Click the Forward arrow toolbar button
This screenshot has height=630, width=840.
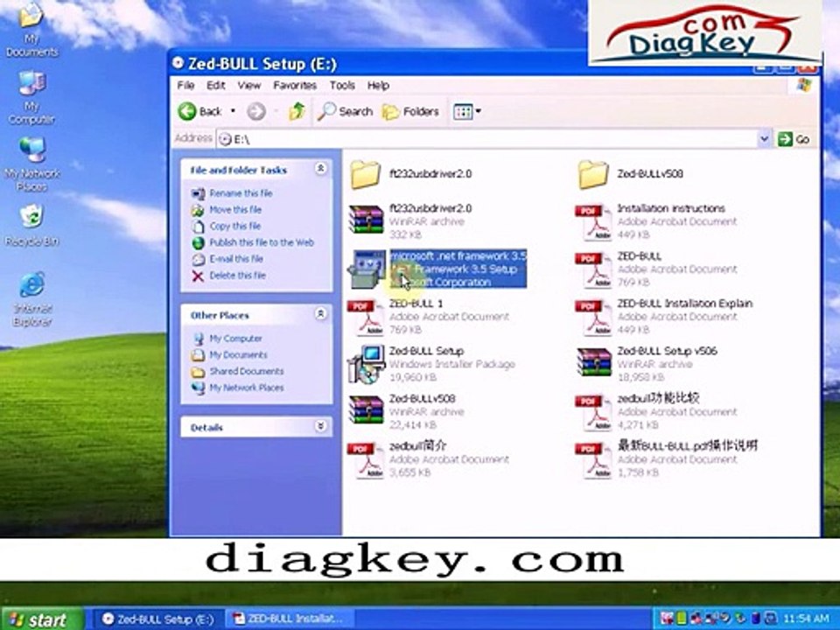point(256,111)
